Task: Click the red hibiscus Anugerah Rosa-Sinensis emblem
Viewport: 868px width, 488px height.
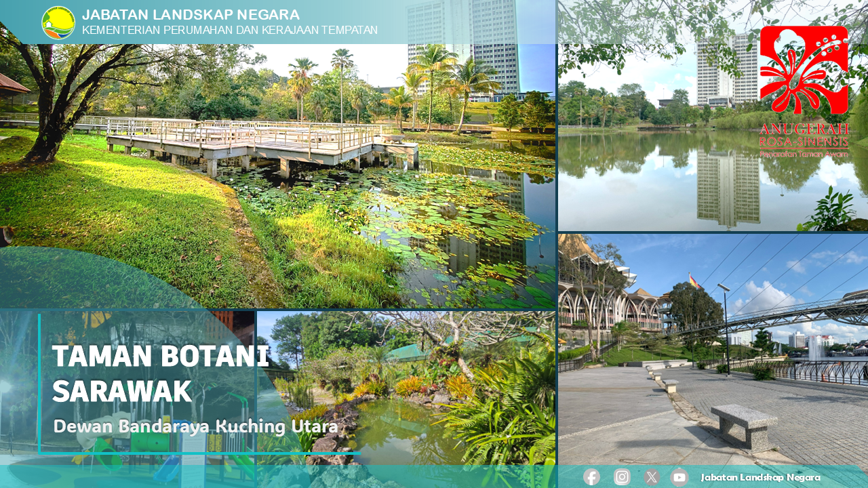Action: [804, 70]
